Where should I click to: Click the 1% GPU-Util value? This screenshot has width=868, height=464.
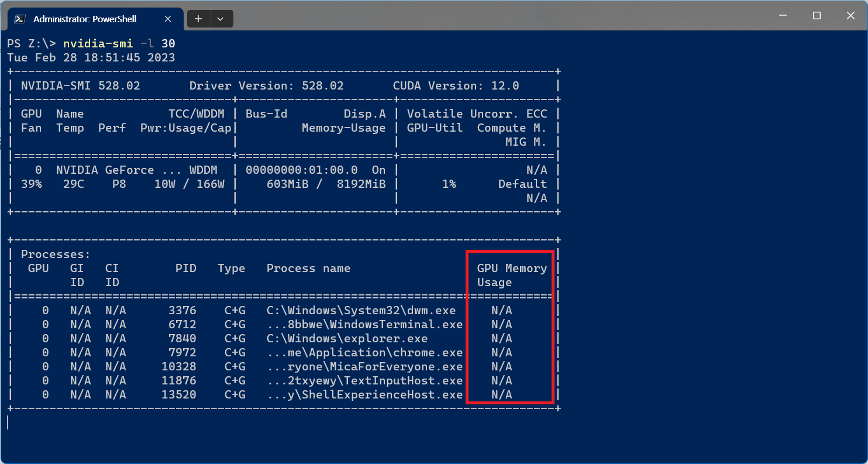[449, 184]
